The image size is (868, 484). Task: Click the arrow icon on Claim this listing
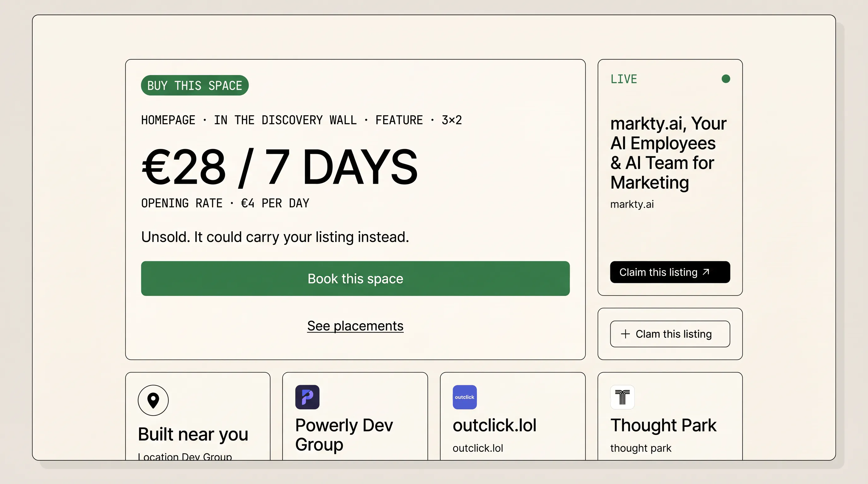click(x=706, y=272)
